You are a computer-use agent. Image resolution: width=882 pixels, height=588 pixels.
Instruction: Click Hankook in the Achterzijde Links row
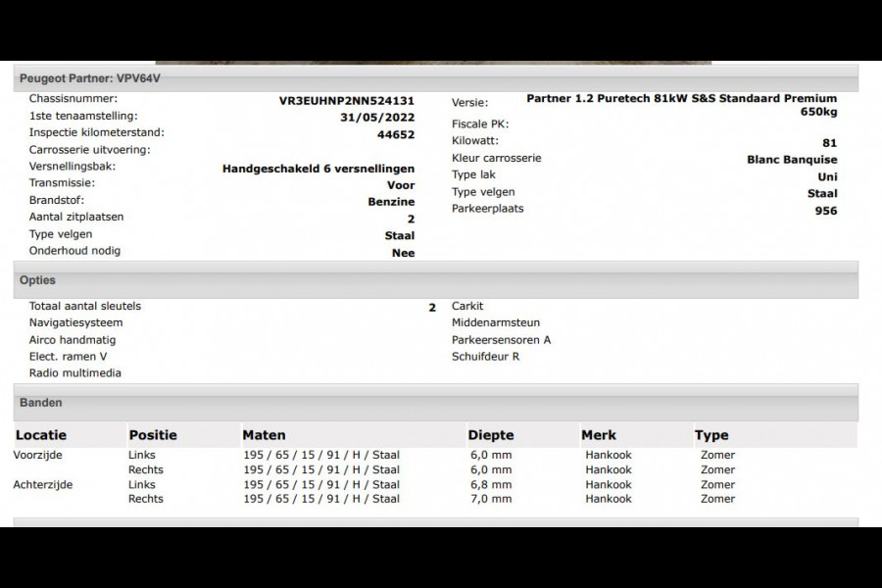coord(608,484)
